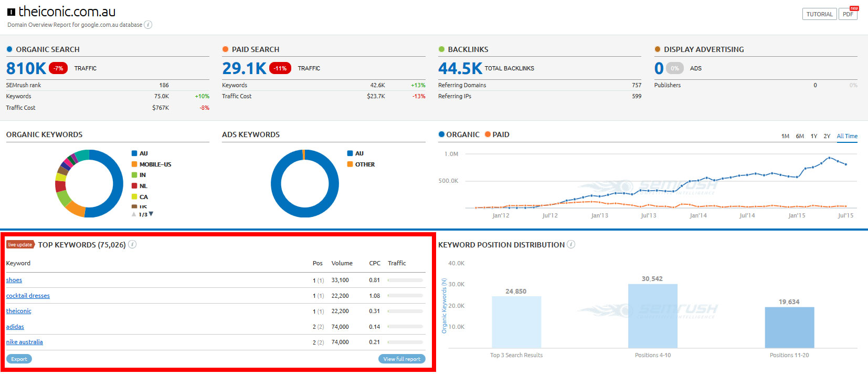This screenshot has width=868, height=374.
Task: Click the Referring Domains row label
Action: 462,85
